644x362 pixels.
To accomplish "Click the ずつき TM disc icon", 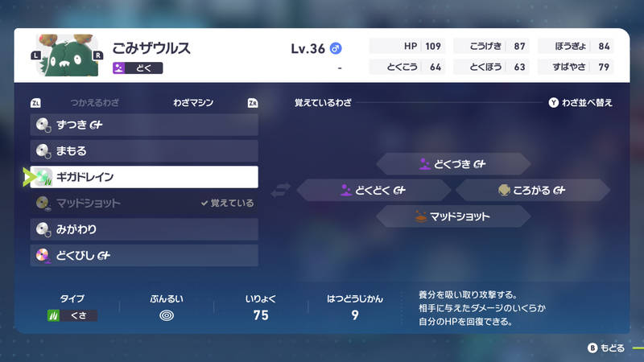I will [x=43, y=125].
